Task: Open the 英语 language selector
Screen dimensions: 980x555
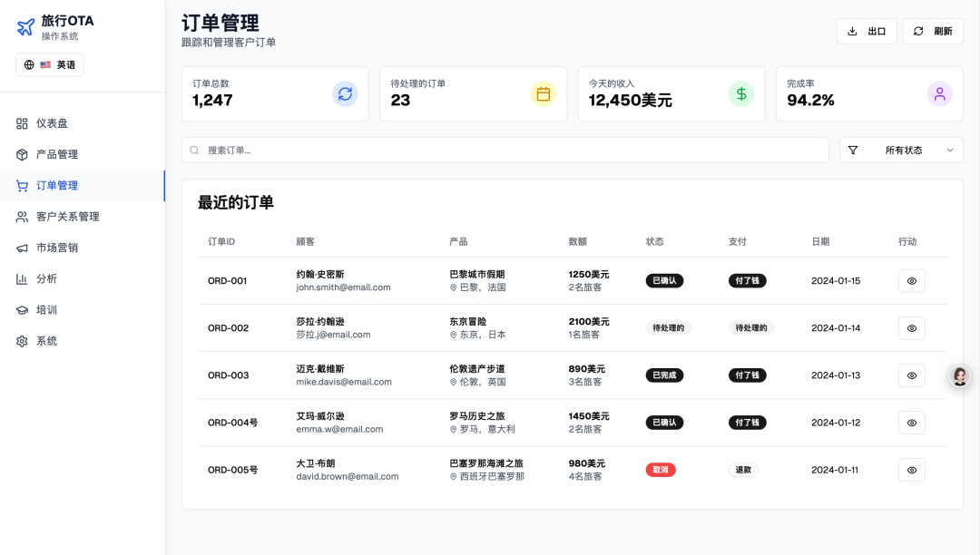Action: tap(50, 64)
